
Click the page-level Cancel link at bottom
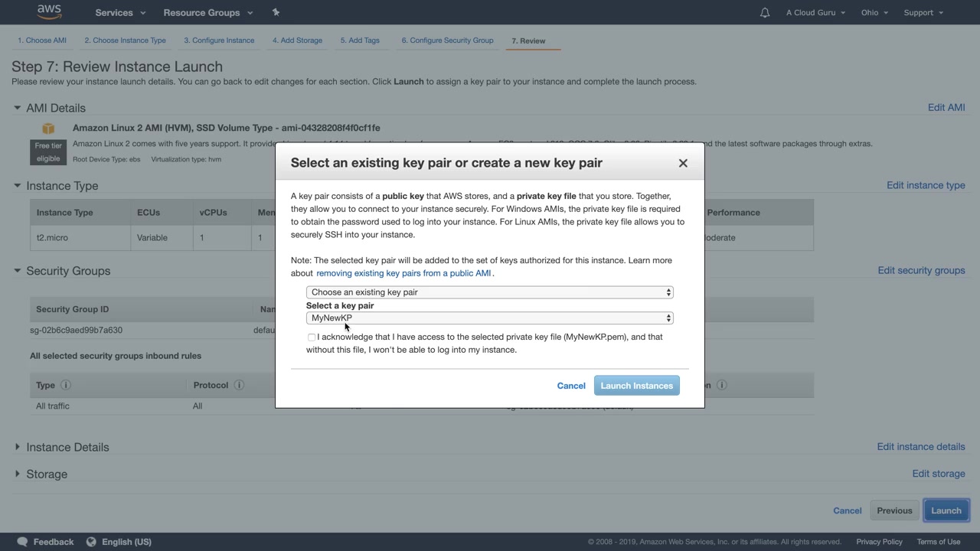pyautogui.click(x=848, y=510)
